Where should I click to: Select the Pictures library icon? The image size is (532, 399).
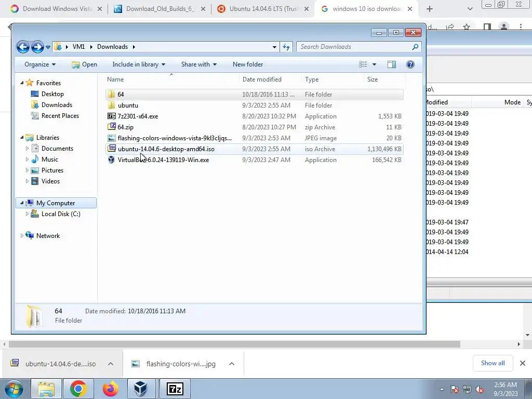[35, 170]
